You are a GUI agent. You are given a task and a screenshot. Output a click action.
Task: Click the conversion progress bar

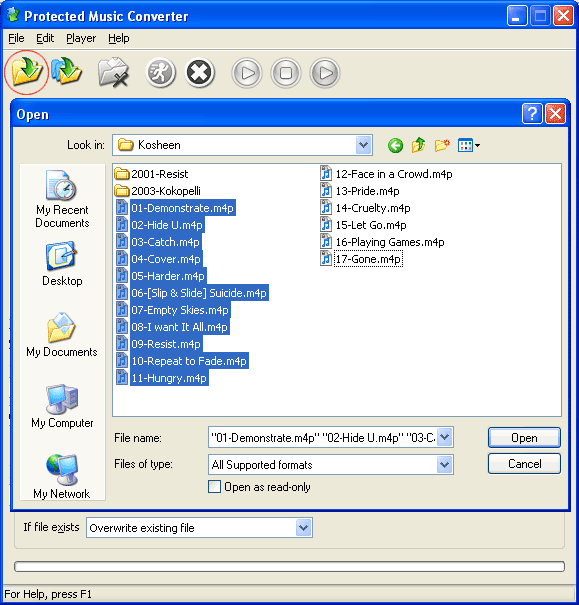point(289,566)
